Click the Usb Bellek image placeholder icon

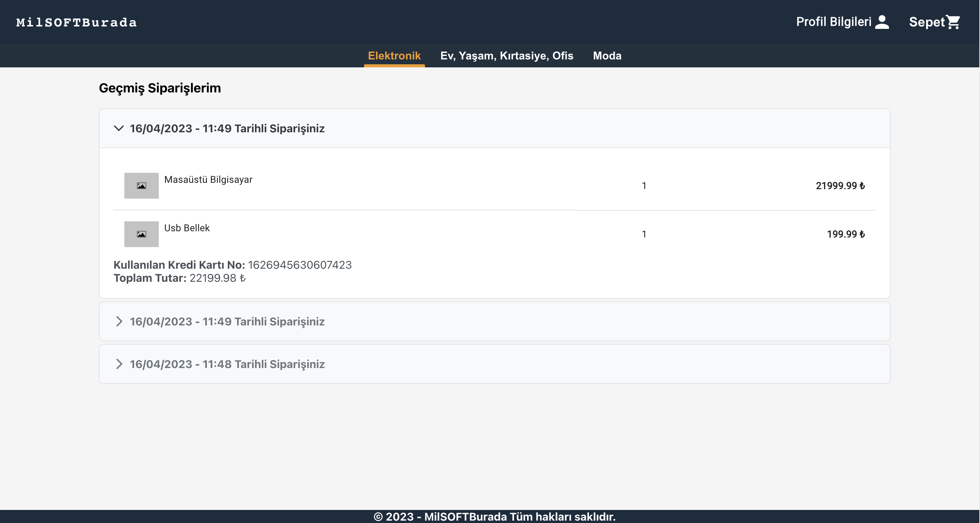[141, 234]
